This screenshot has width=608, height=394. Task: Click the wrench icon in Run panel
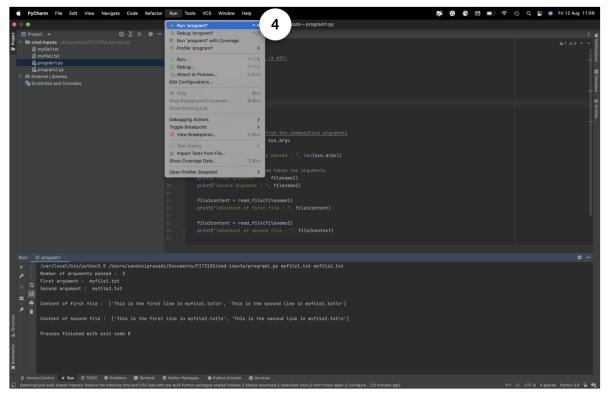pos(21,276)
